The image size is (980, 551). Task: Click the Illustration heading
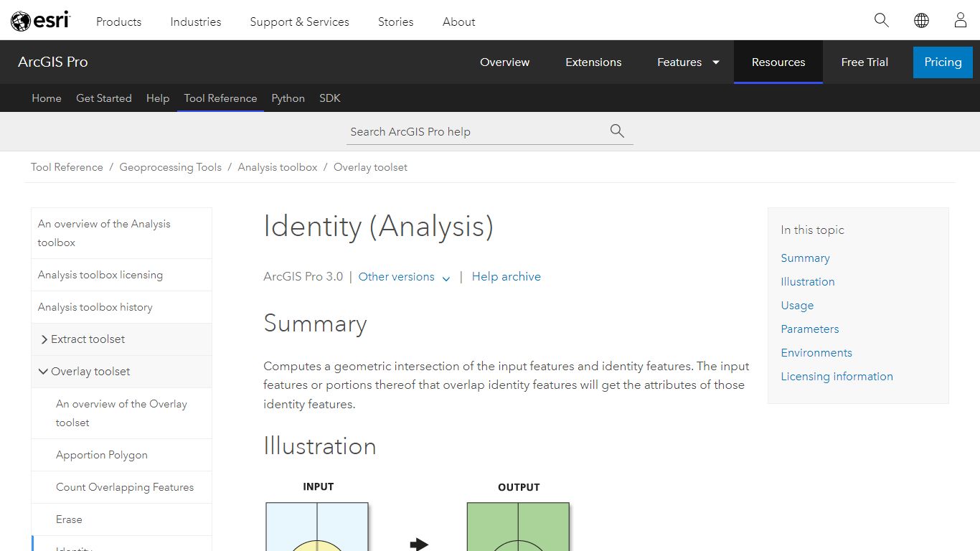(x=320, y=446)
